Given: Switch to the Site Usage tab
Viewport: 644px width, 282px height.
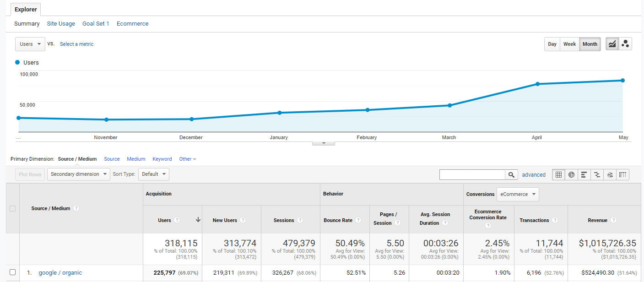Looking at the screenshot, I should point(61,24).
